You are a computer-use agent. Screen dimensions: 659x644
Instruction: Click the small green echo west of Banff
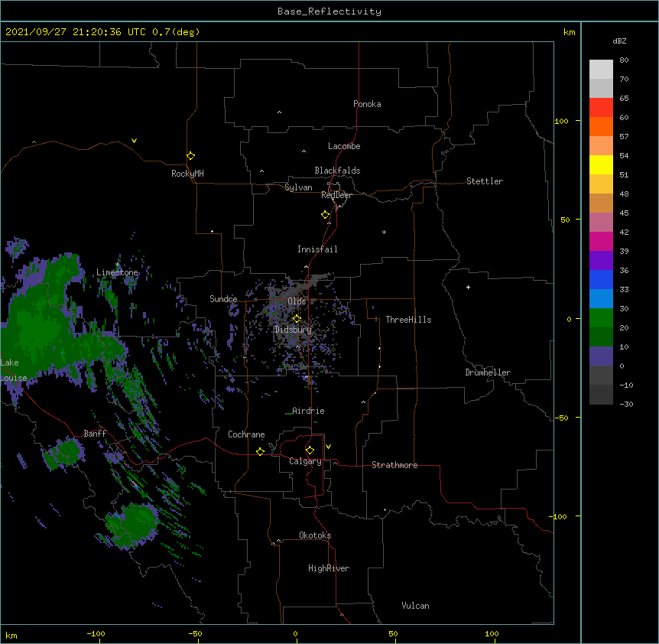pyautogui.click(x=64, y=453)
